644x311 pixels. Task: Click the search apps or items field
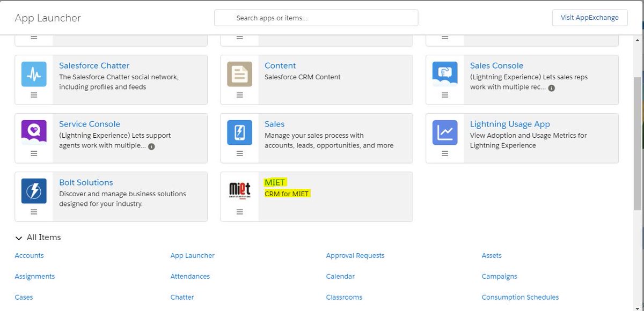click(x=316, y=18)
